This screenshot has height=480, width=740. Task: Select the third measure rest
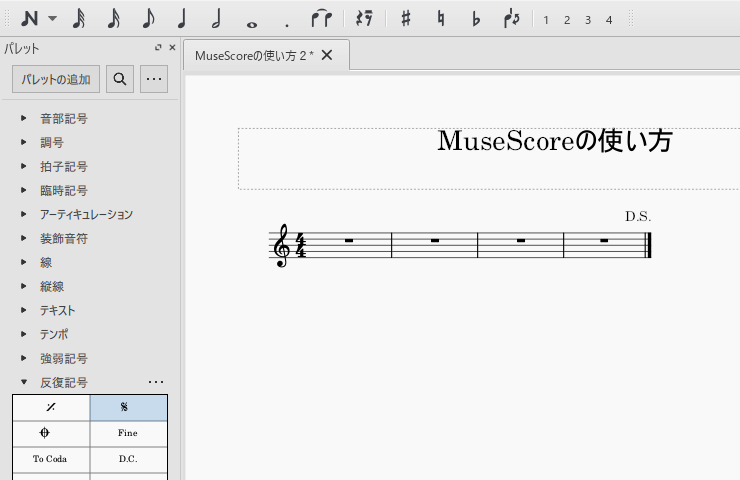click(521, 240)
